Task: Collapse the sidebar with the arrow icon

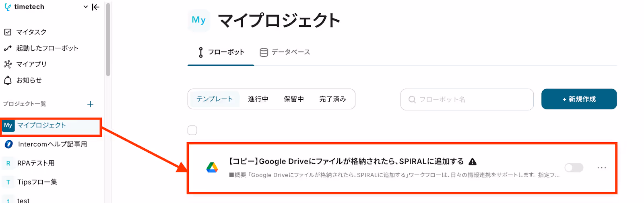Action: [x=96, y=7]
